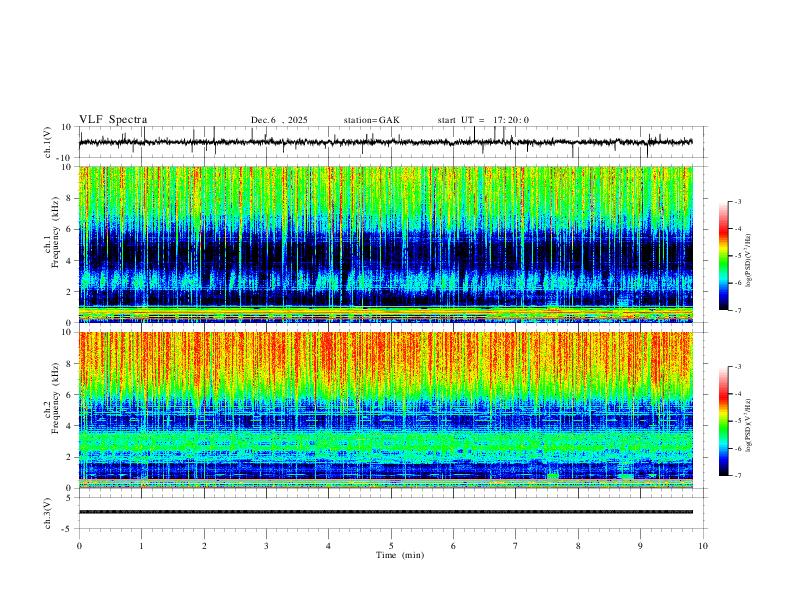
Task: Click the "ch.1(V)" waveform axis label
Action: (x=48, y=142)
